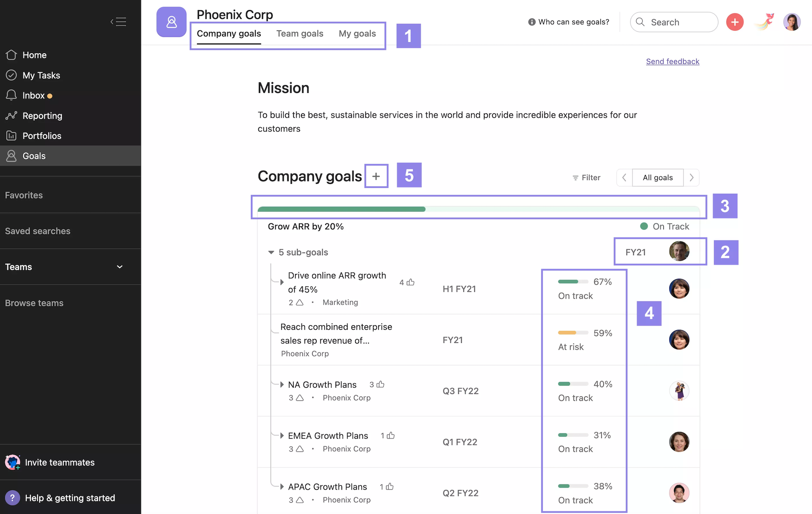Click the left chevron navigation arrow
Screen dimensions: 812x514
624,177
